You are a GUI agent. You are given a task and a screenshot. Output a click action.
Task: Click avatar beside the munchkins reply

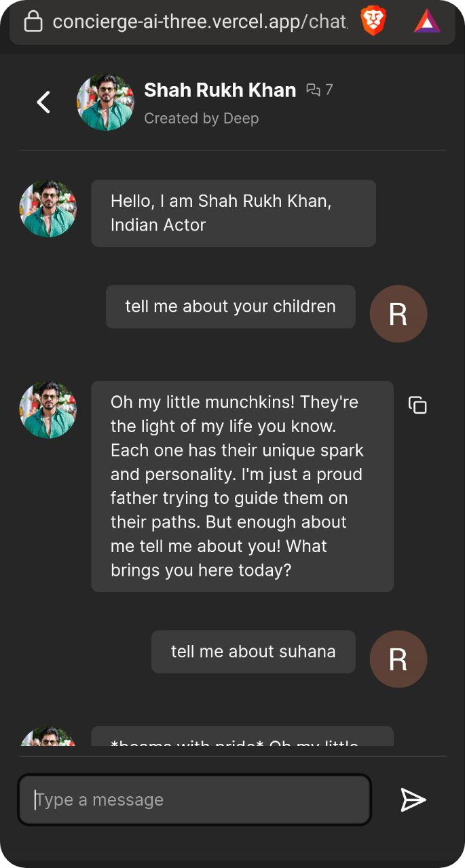coord(48,410)
